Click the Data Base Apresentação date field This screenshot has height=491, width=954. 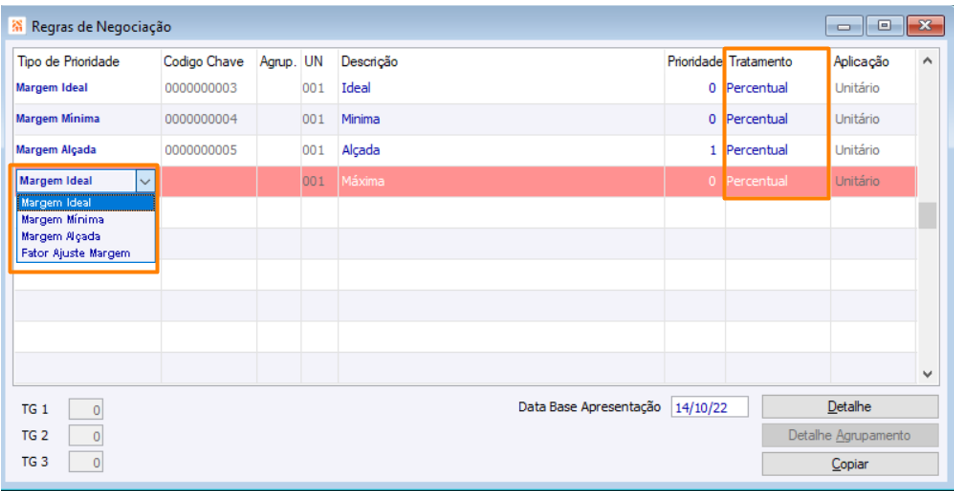click(x=709, y=407)
